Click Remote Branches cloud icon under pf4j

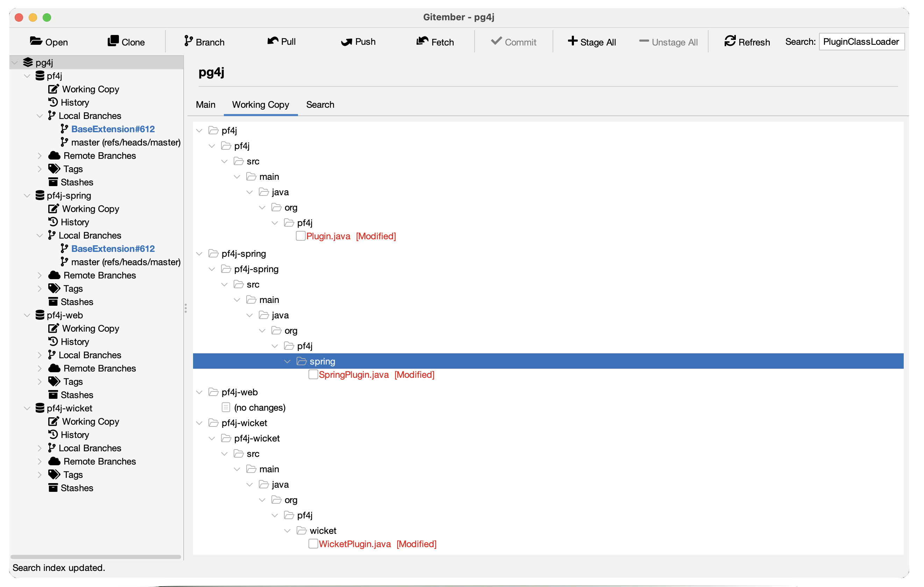tap(55, 155)
